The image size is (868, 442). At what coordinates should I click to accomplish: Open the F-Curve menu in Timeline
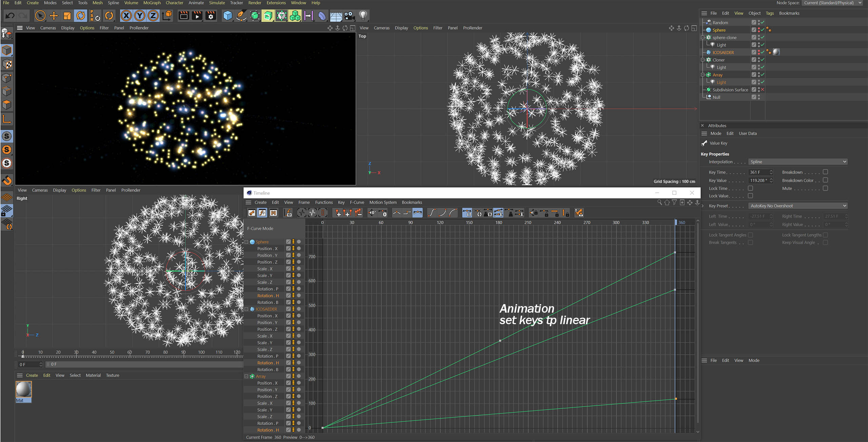point(357,202)
